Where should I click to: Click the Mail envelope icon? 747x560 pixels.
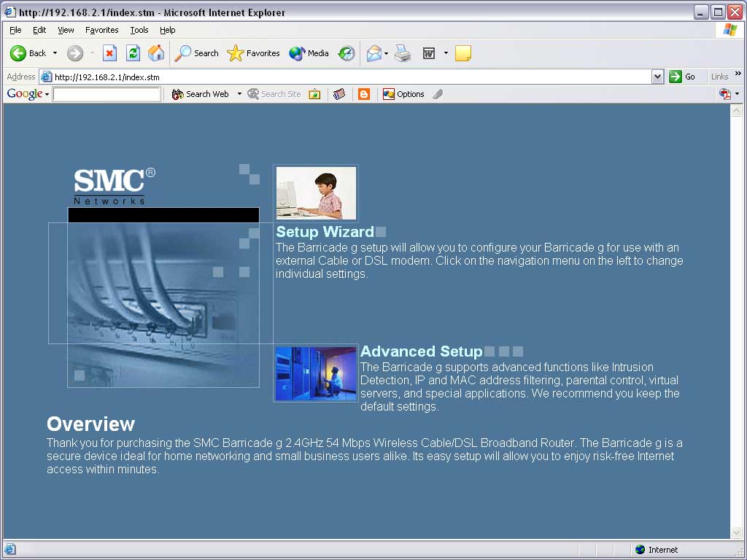pos(374,53)
